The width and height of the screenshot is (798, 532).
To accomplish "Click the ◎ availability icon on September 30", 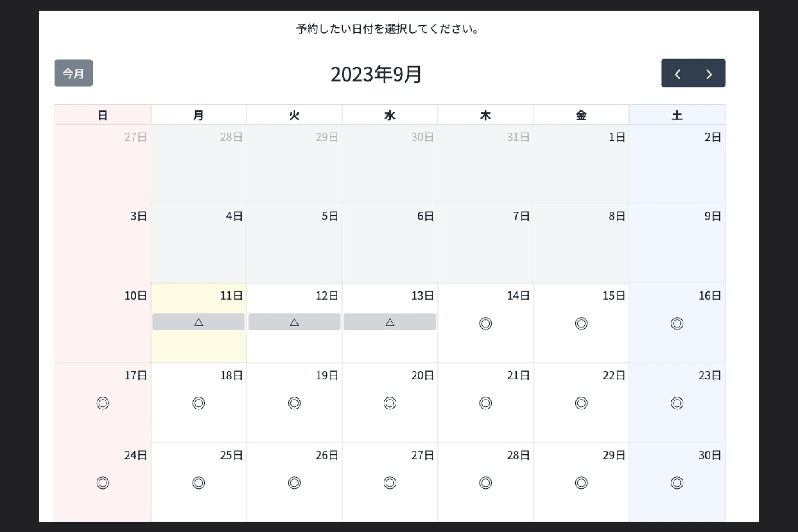I will [677, 482].
